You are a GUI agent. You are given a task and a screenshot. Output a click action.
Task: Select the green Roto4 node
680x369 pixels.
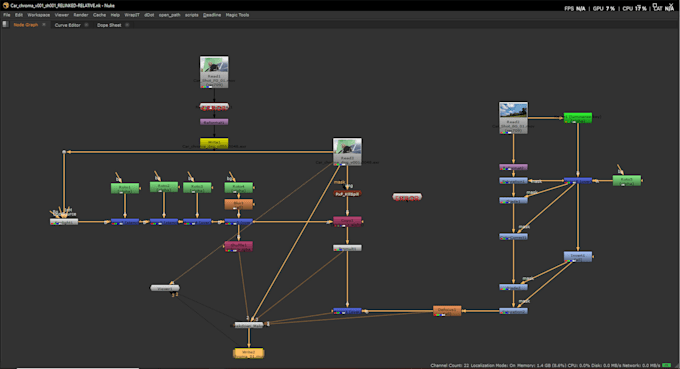point(239,187)
